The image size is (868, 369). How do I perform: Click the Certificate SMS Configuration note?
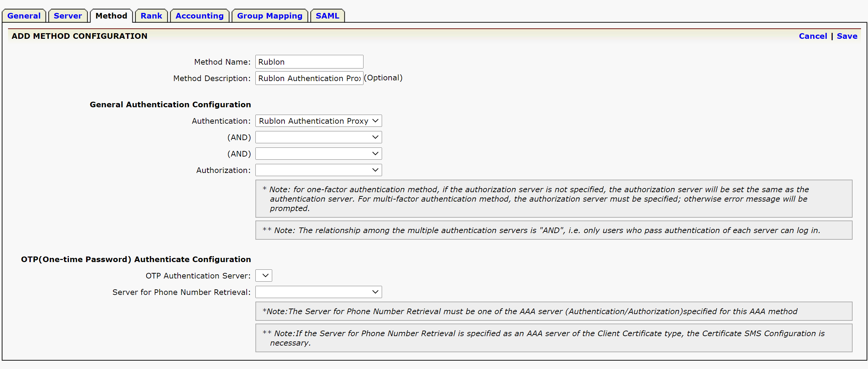point(553,338)
